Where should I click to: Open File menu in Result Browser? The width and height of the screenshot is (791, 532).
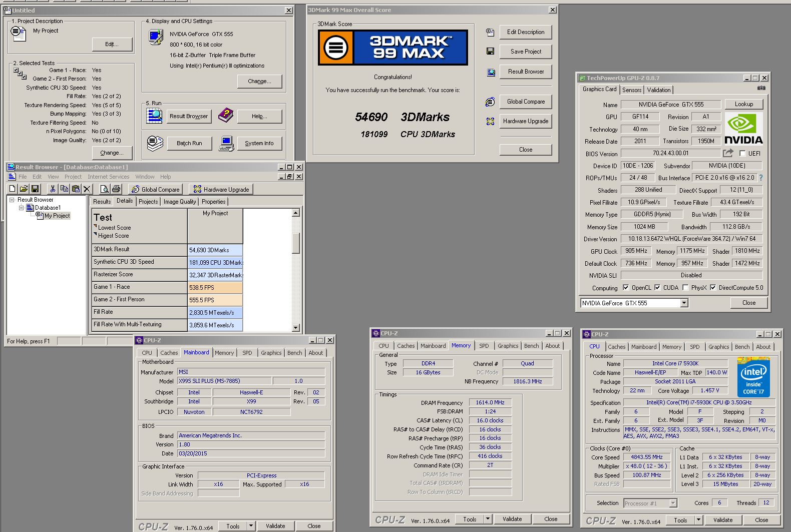23,177
